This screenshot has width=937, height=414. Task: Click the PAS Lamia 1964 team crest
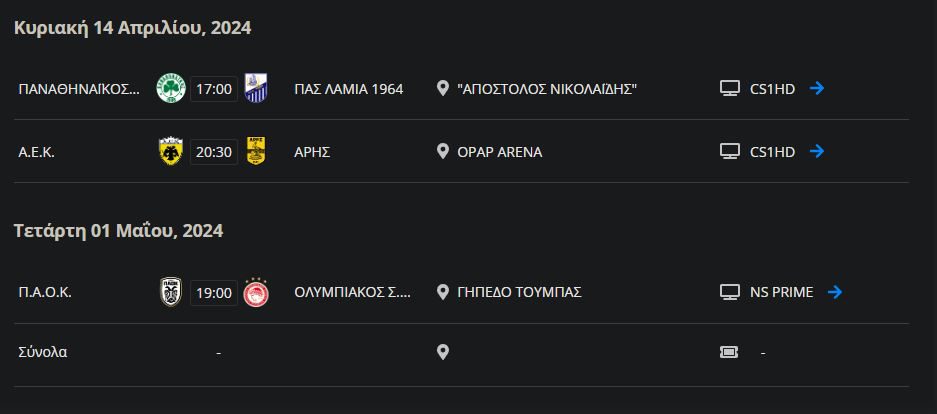(x=256, y=89)
